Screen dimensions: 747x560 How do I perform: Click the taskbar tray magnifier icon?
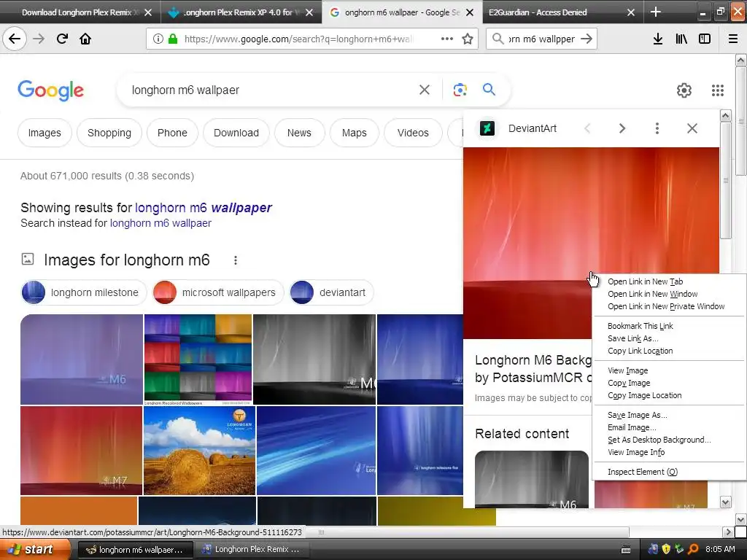coord(693,550)
